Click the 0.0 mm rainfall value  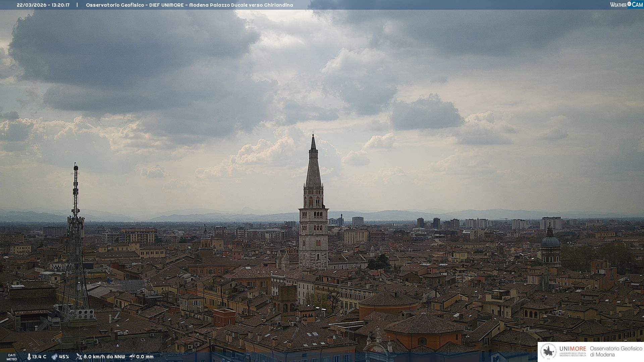145,357
